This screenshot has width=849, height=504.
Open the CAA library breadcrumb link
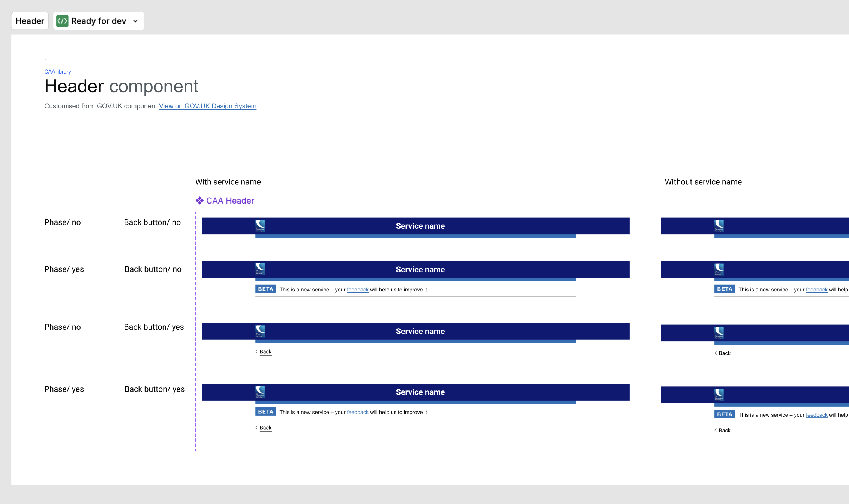point(57,72)
